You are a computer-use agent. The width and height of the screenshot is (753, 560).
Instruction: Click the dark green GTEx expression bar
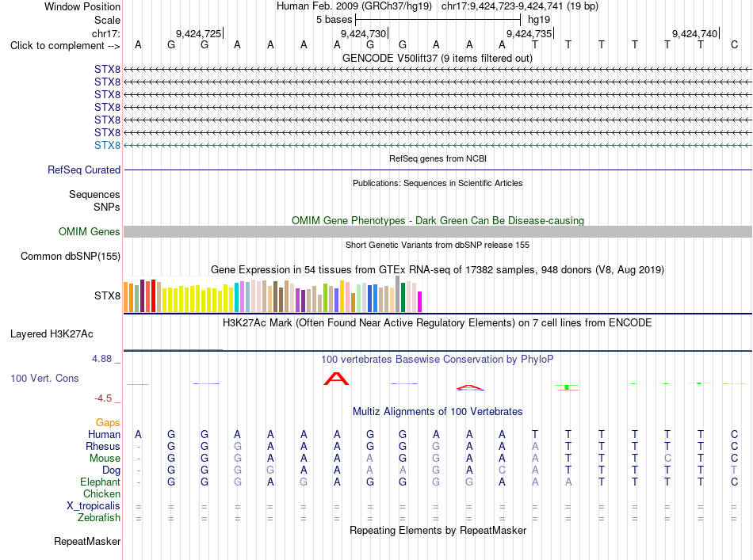tap(403, 298)
